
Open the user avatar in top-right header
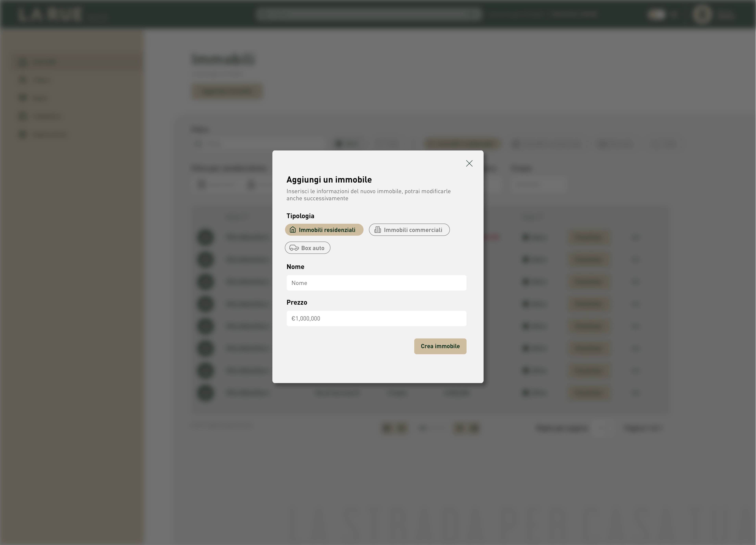pyautogui.click(x=702, y=14)
